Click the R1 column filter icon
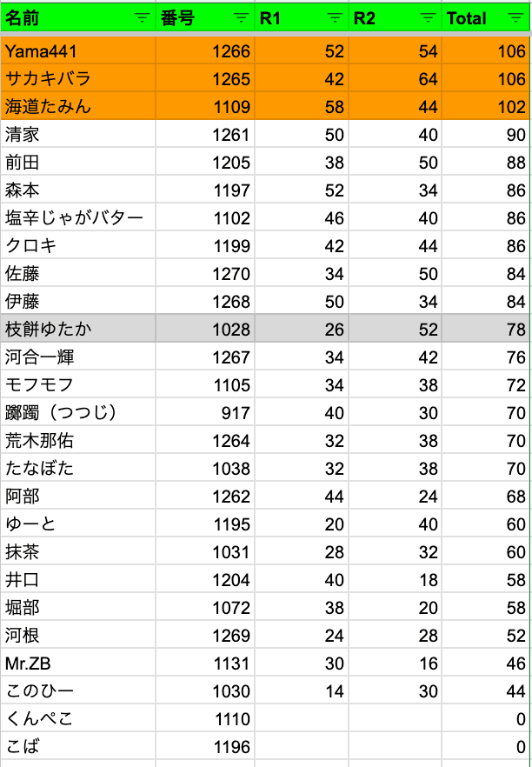The height and width of the screenshot is (767, 532). pyautogui.click(x=335, y=18)
